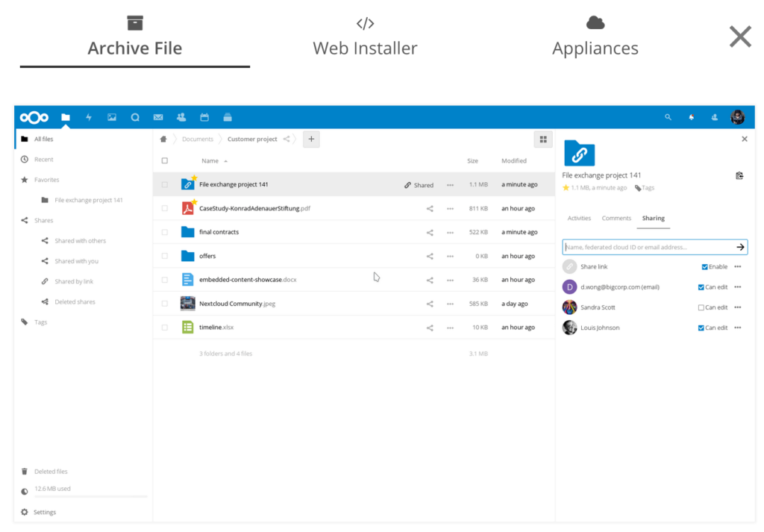Open the Mail envelope icon
Screen dimensions: 764x532
click(158, 117)
